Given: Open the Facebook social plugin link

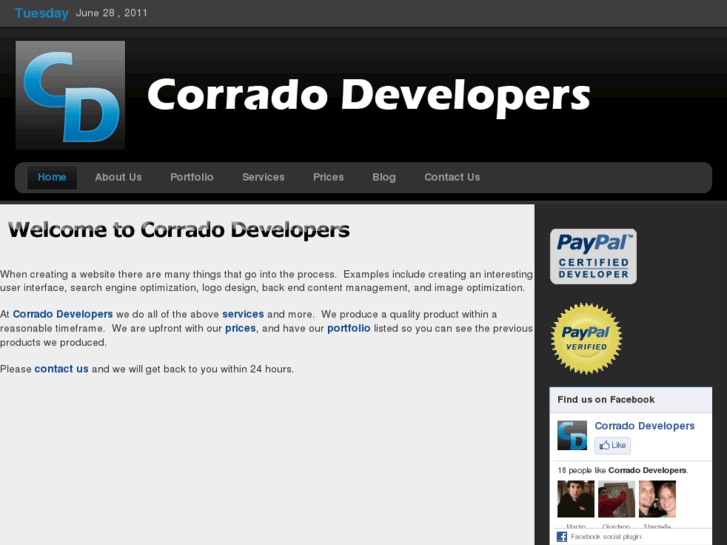Looking at the screenshot, I should point(606,537).
